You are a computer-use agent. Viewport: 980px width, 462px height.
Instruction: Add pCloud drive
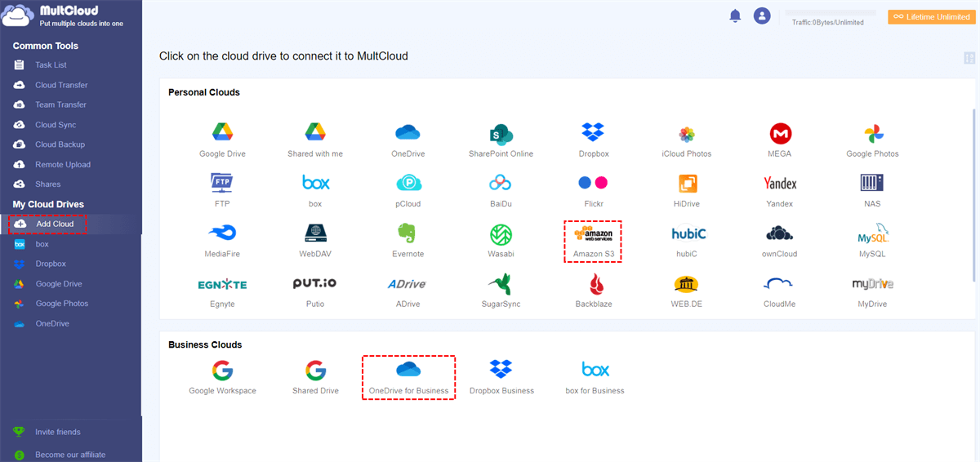[408, 189]
